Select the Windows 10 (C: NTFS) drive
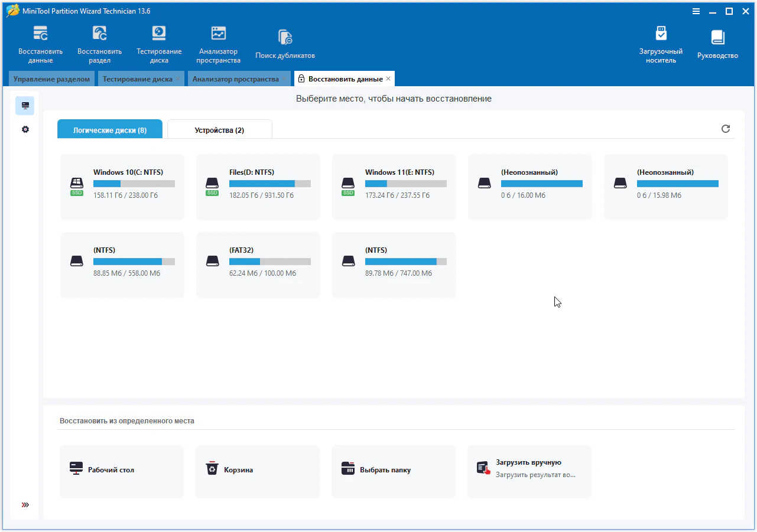 coord(122,187)
